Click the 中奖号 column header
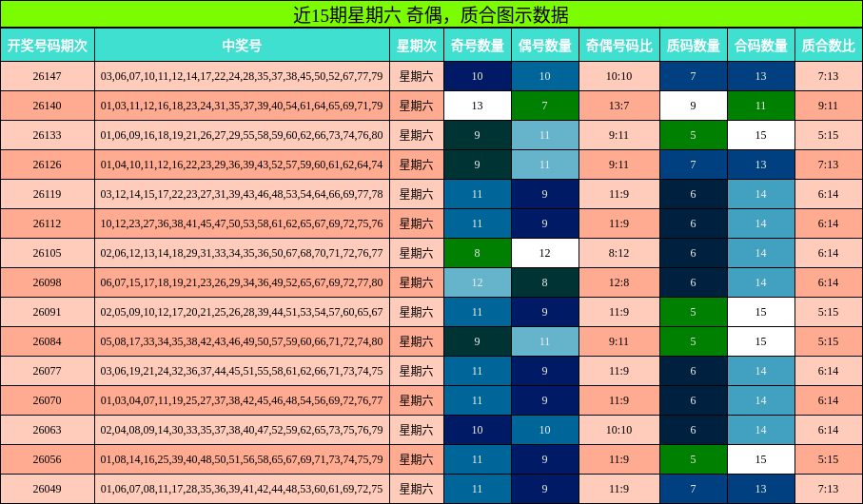The width and height of the screenshot is (863, 504). coord(243,45)
